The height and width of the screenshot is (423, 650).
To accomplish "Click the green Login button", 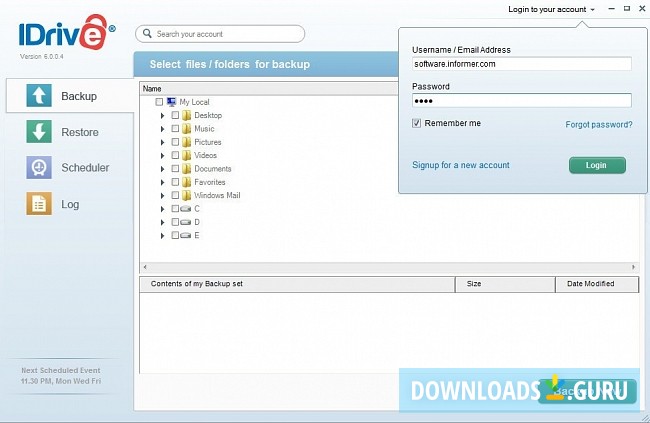I will [597, 165].
